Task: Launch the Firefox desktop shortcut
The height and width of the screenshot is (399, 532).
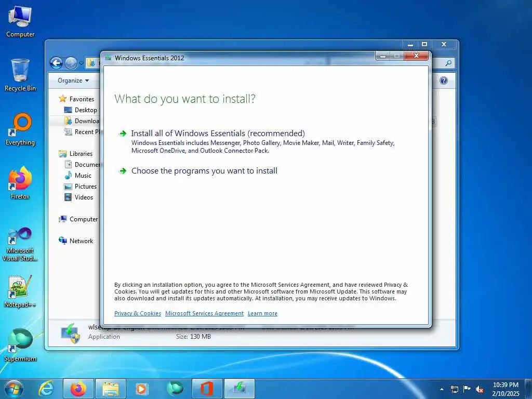Action: click(20, 183)
